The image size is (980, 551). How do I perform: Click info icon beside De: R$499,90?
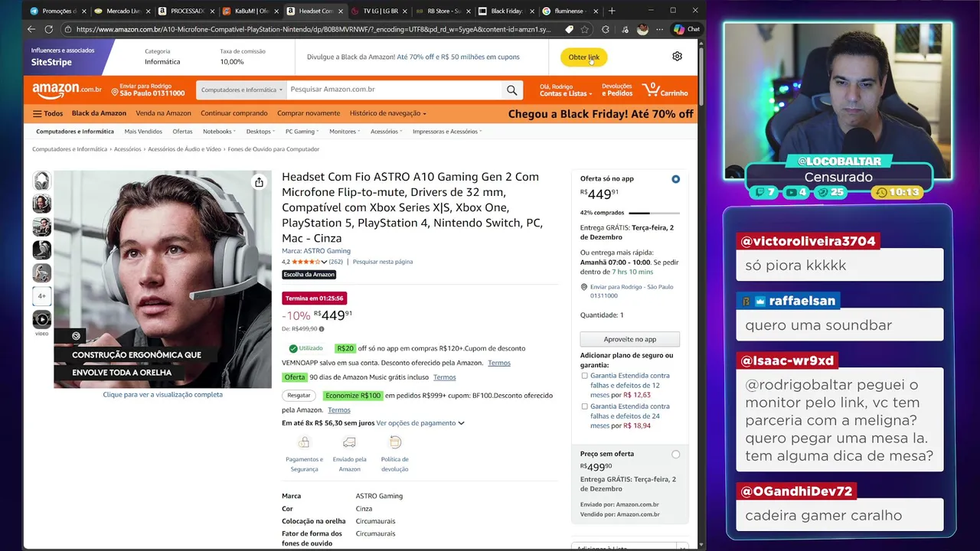coord(322,329)
